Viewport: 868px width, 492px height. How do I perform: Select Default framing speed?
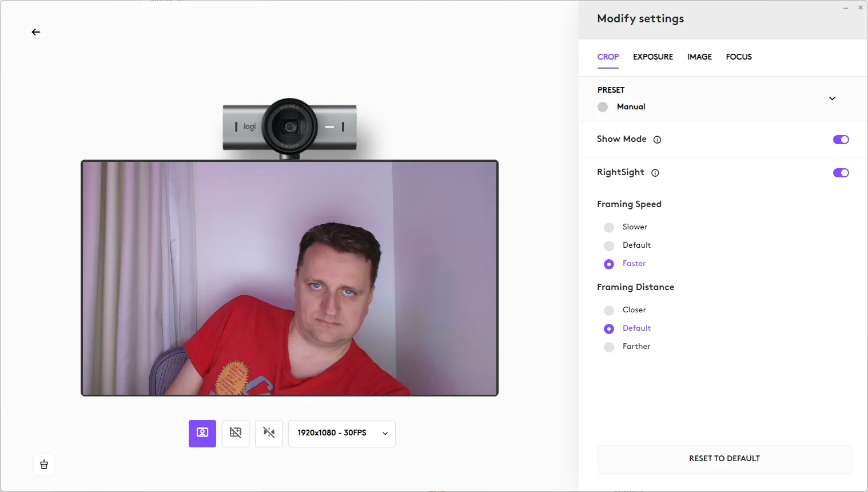point(609,246)
